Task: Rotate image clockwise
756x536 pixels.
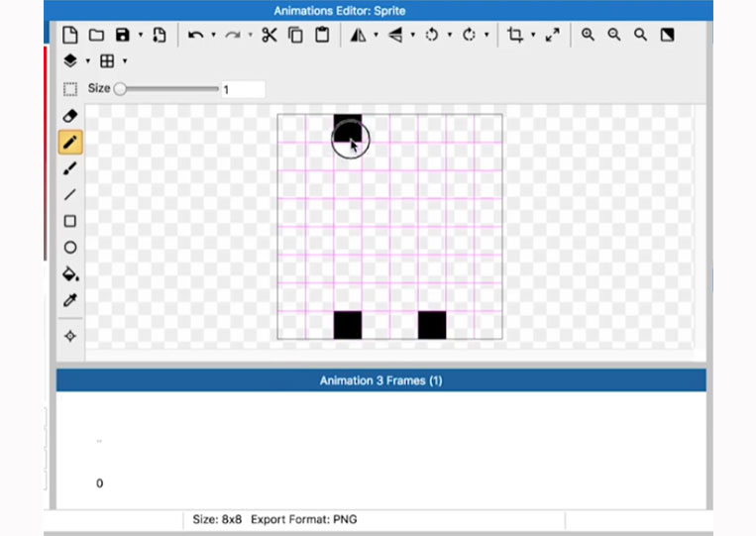Action: pos(469,35)
